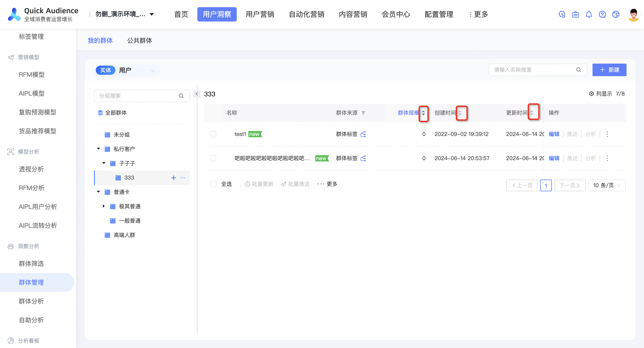Open 自动化营销 in top navigation
The width and height of the screenshot is (644, 348).
[307, 14]
